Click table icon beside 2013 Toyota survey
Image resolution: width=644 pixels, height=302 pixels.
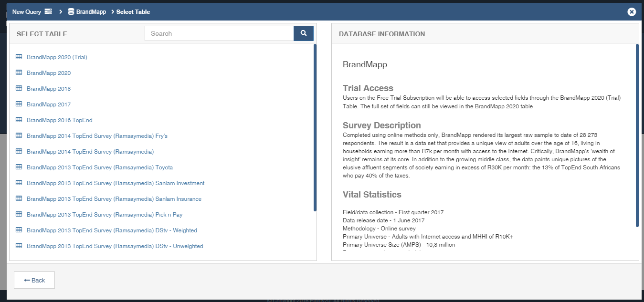pyautogui.click(x=19, y=167)
